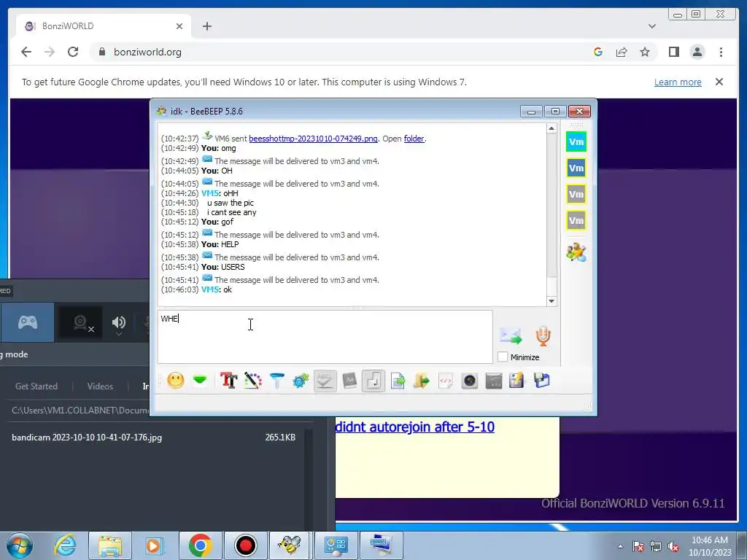Open the beesshottmp-20231010-074249.png link

313,139
